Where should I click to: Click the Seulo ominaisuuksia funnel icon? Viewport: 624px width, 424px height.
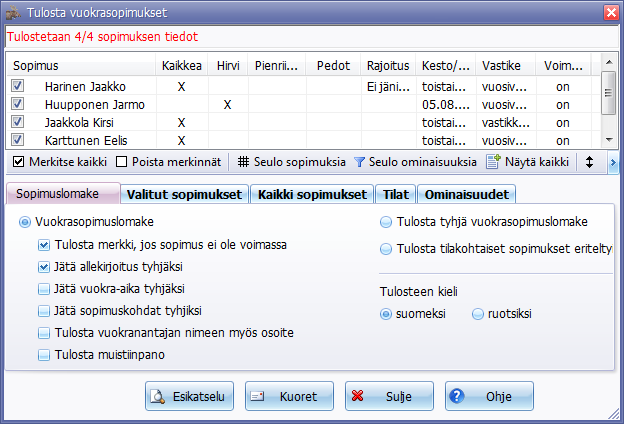[359, 162]
